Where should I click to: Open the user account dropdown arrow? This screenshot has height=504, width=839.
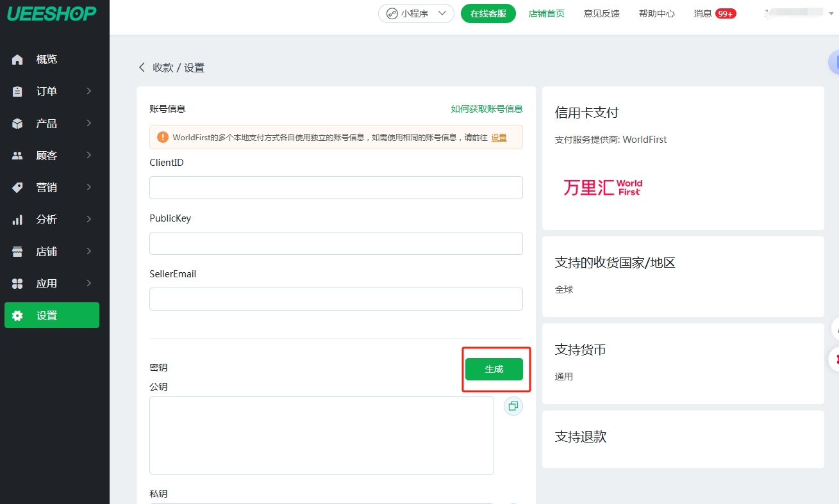pos(831,13)
